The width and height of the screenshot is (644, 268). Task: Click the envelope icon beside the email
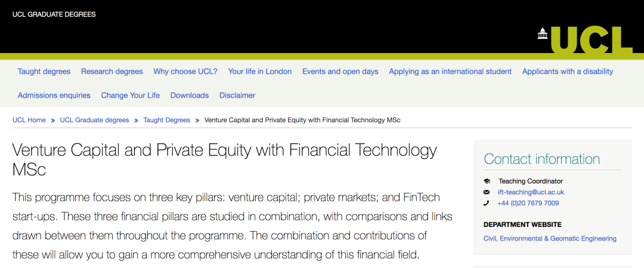pos(487,192)
